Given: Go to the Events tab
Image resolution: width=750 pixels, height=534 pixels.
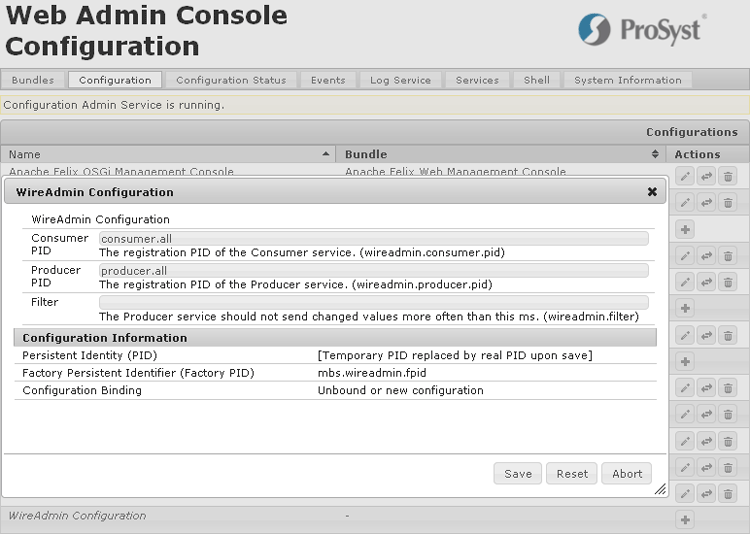Looking at the screenshot, I should (x=328, y=80).
